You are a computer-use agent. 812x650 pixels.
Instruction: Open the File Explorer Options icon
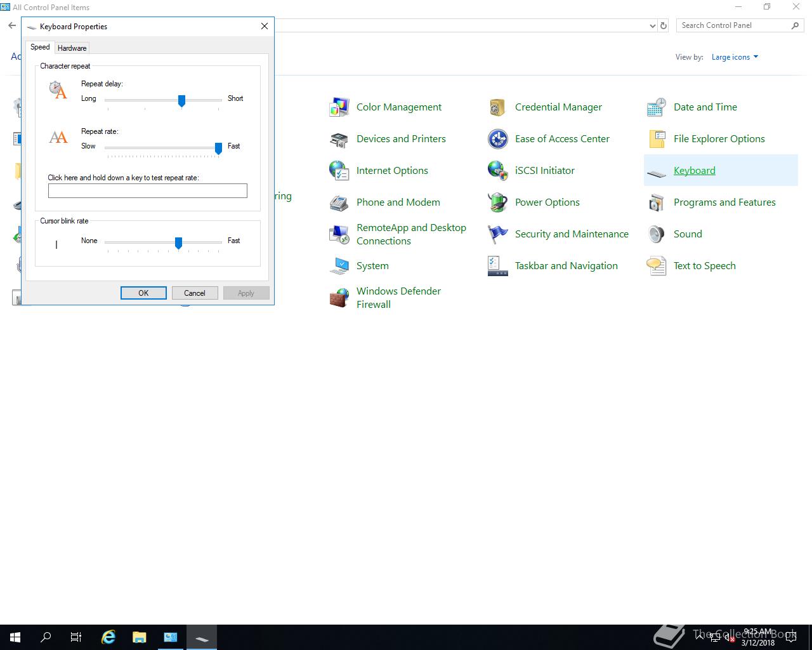tap(657, 139)
